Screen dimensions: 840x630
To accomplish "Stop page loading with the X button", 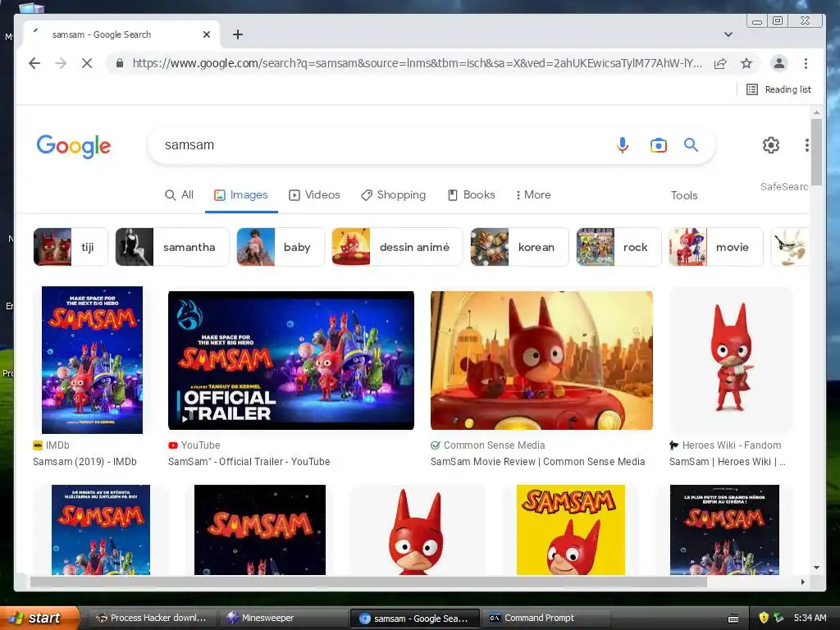I will (x=87, y=63).
